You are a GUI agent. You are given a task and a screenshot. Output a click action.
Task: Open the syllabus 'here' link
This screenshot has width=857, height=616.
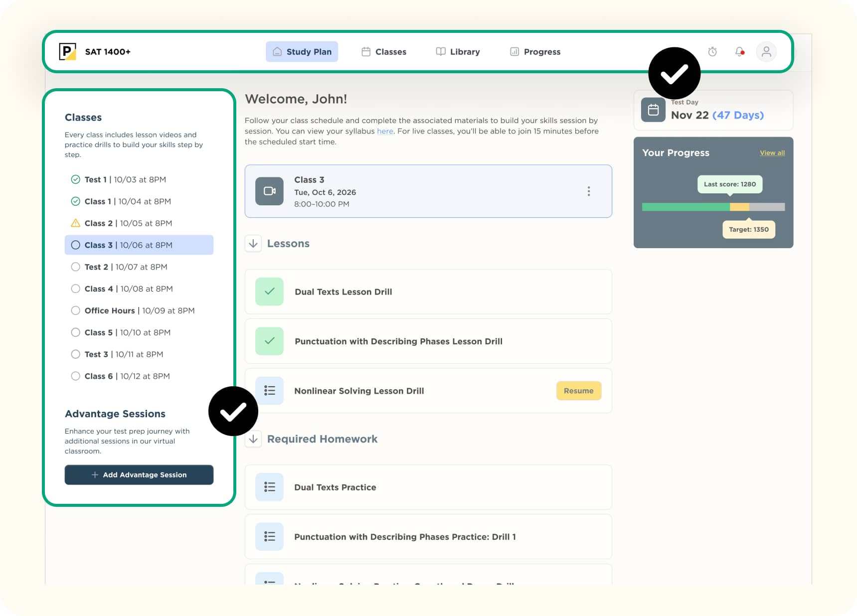tap(385, 131)
